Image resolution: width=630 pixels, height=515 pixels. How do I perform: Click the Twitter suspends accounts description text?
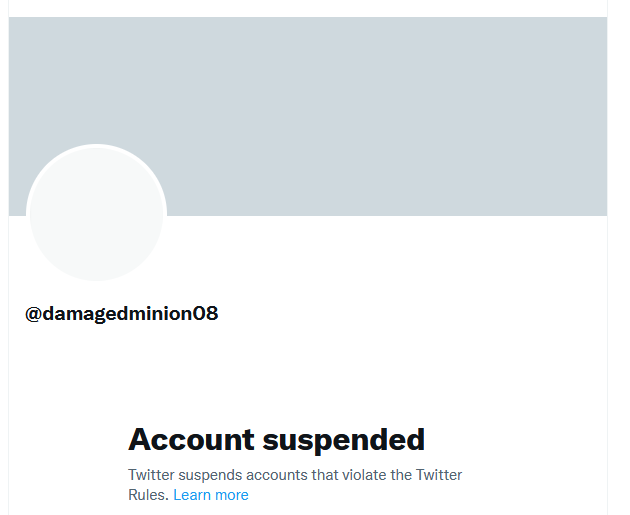[x=295, y=484]
